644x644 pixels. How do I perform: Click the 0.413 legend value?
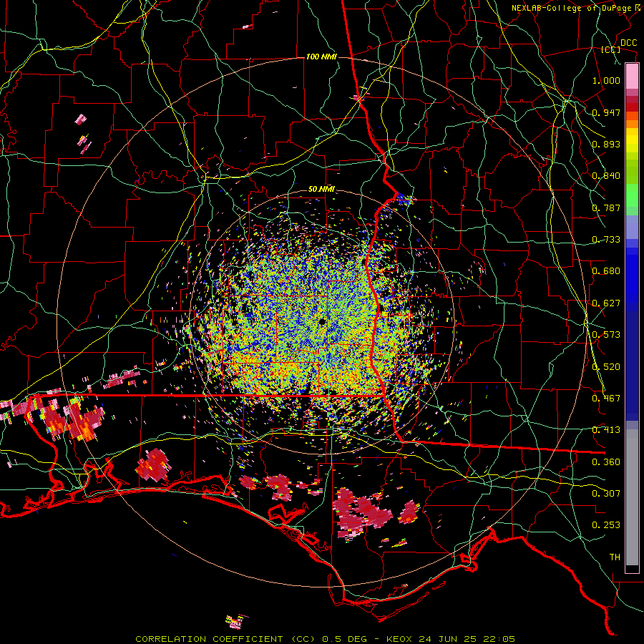tap(606, 430)
